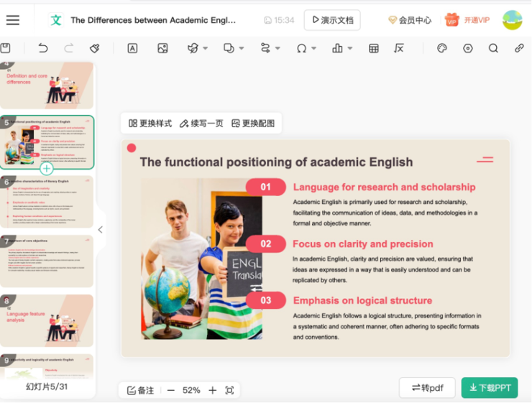Click 更换样式 to change slide style

coord(150,124)
